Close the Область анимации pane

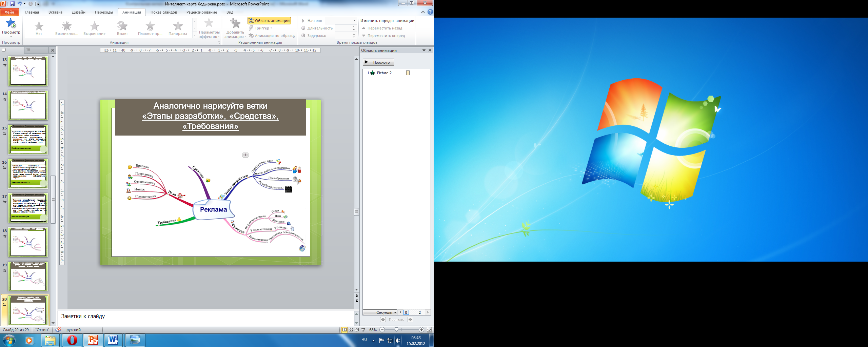pos(430,50)
